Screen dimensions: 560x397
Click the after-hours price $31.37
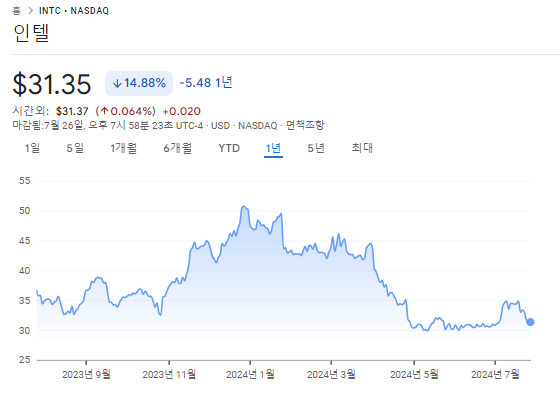pyautogui.click(x=72, y=111)
